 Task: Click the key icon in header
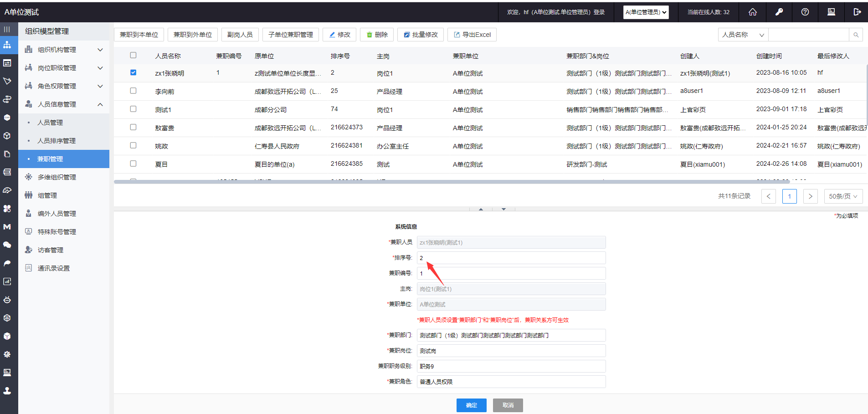779,12
